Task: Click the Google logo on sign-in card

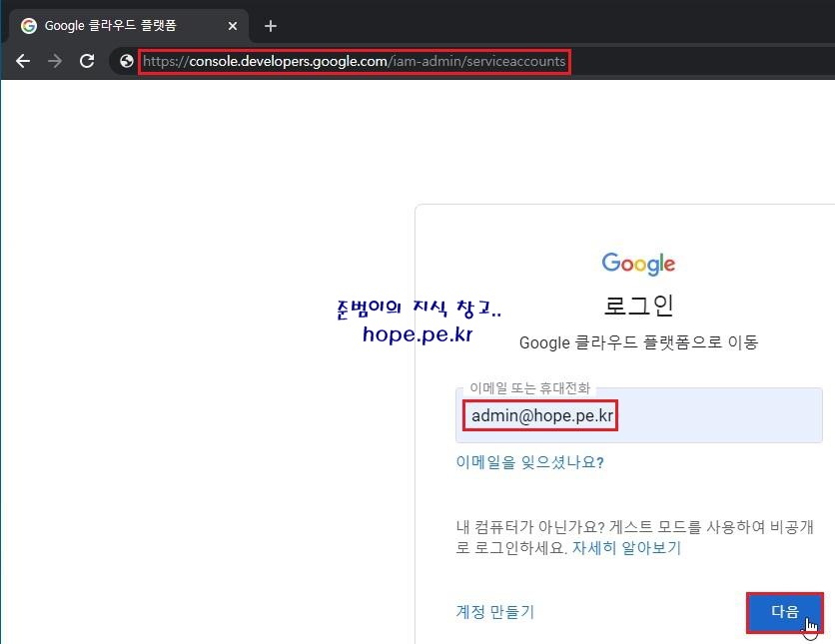Action: click(638, 264)
